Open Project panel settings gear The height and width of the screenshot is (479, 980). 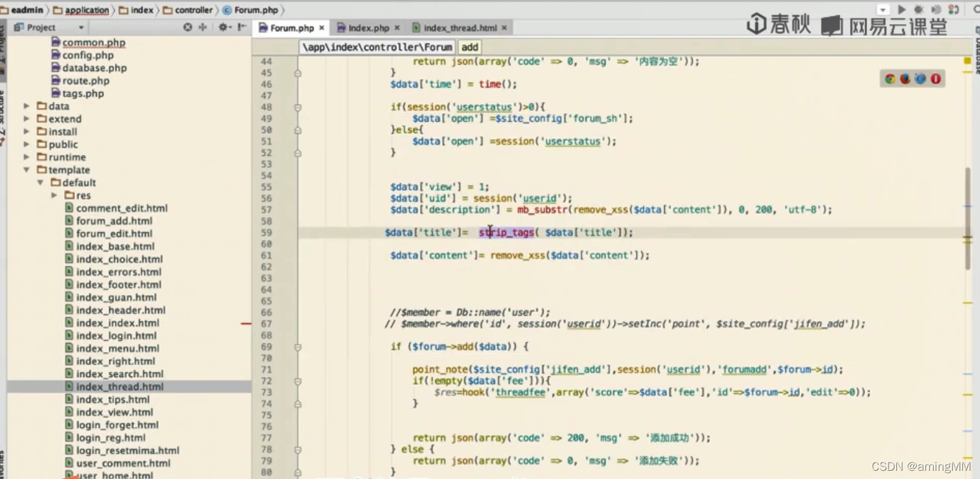224,27
